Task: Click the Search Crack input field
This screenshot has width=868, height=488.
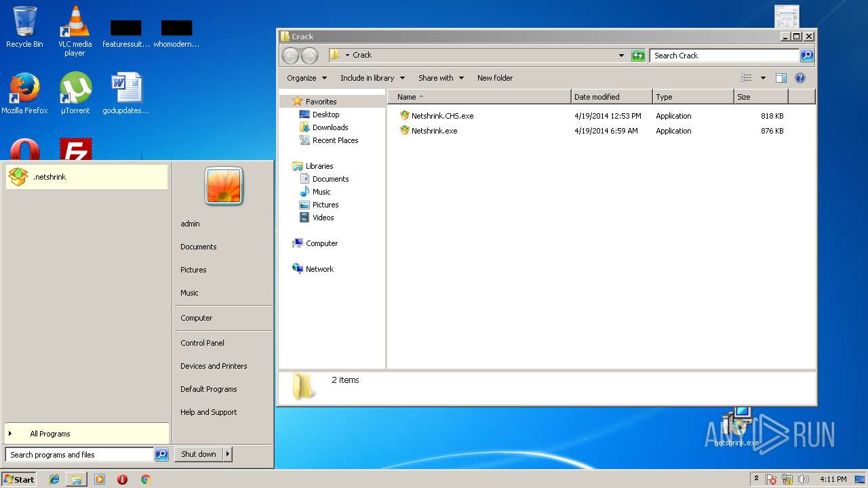Action: 724,56
